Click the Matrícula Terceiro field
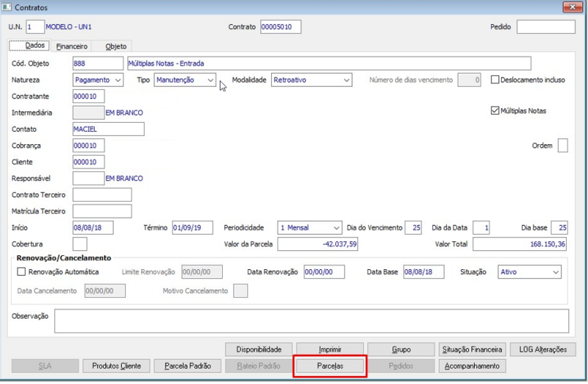The image size is (588, 384). coord(102,211)
